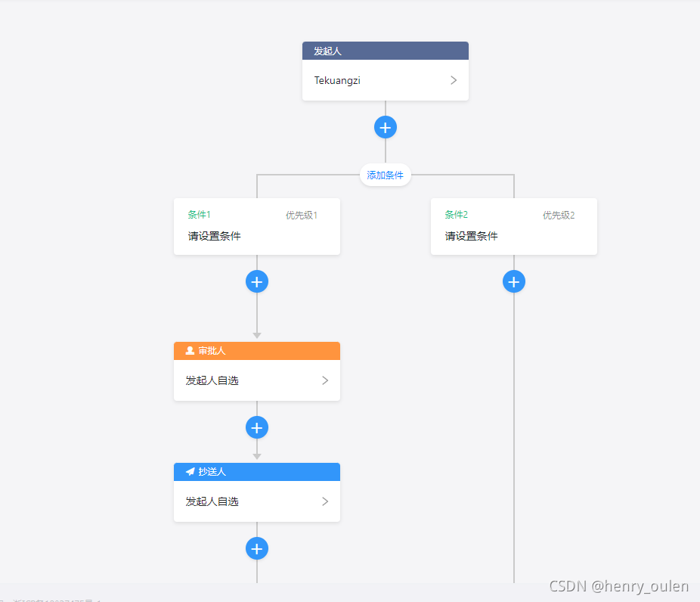Select the 条件1 title label

pyautogui.click(x=200, y=215)
